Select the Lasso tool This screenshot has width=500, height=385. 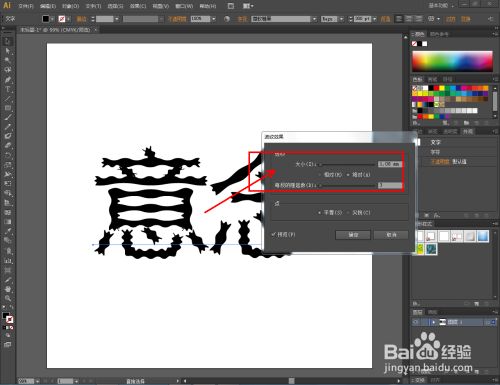(8, 70)
